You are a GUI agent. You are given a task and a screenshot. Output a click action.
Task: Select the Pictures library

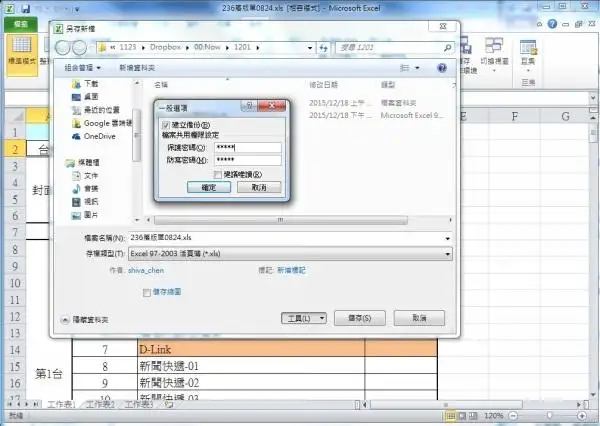85,215
